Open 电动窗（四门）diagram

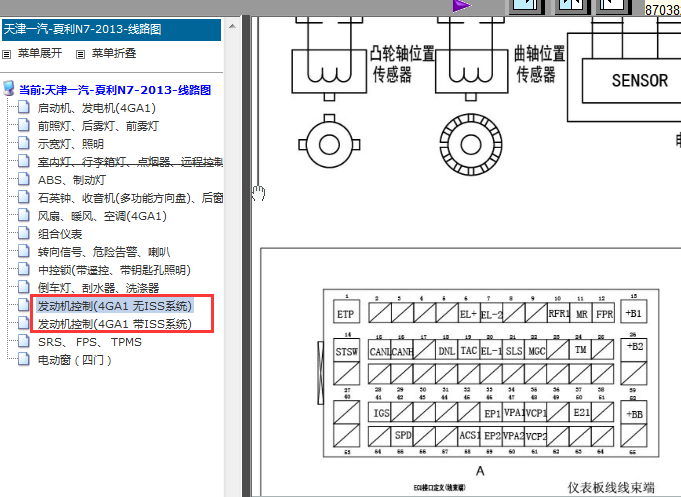pyautogui.click(x=75, y=360)
